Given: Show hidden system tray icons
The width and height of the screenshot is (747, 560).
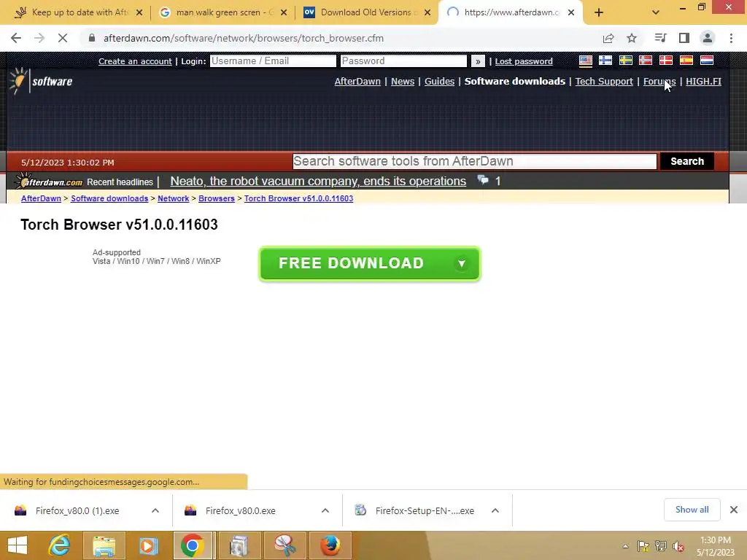Looking at the screenshot, I should click(x=625, y=546).
